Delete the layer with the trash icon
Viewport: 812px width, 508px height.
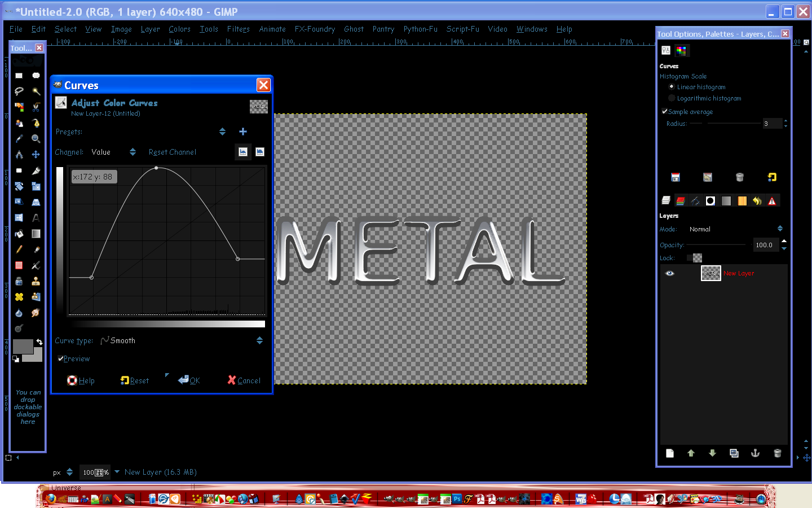[x=777, y=453]
